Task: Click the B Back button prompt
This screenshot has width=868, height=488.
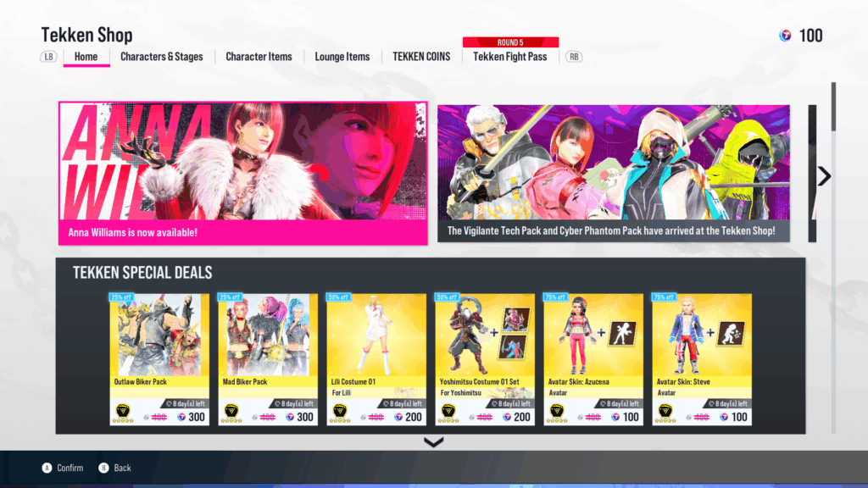Action: pos(114,468)
